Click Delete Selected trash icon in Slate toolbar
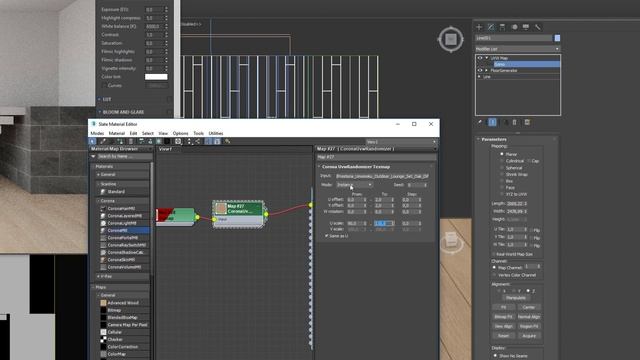The height and width of the screenshot is (360, 640). (x=131, y=141)
